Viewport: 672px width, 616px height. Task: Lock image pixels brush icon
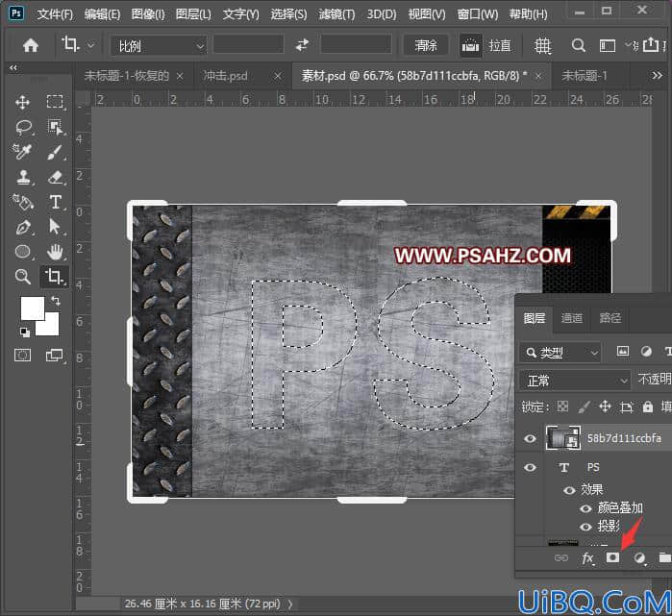point(585,407)
